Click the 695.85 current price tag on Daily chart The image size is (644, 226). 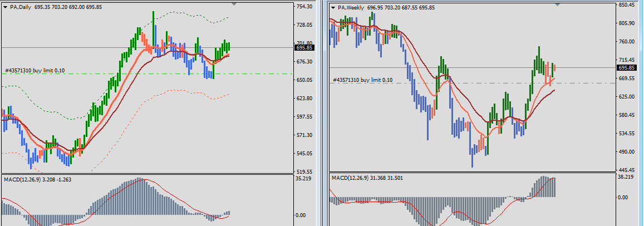(x=304, y=48)
